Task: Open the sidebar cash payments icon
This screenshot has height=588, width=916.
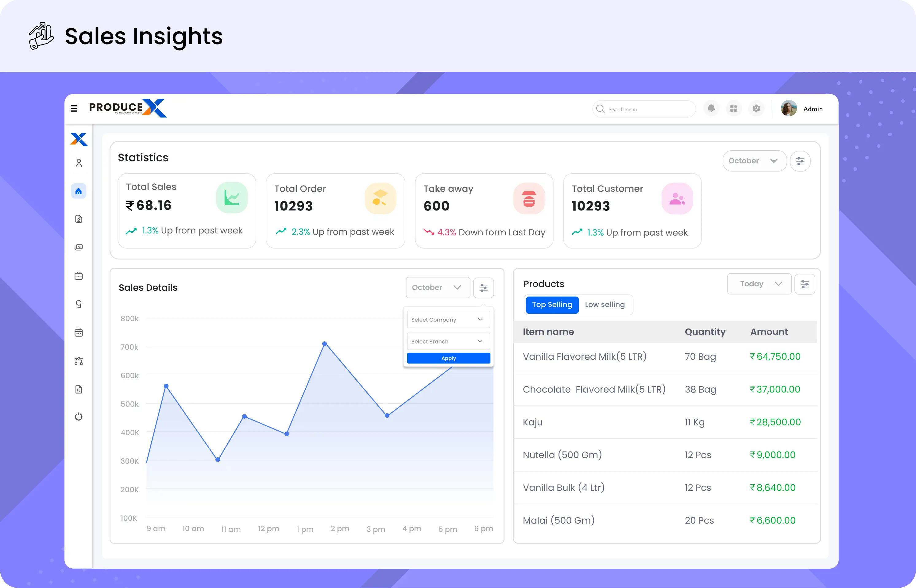Action: [79, 248]
